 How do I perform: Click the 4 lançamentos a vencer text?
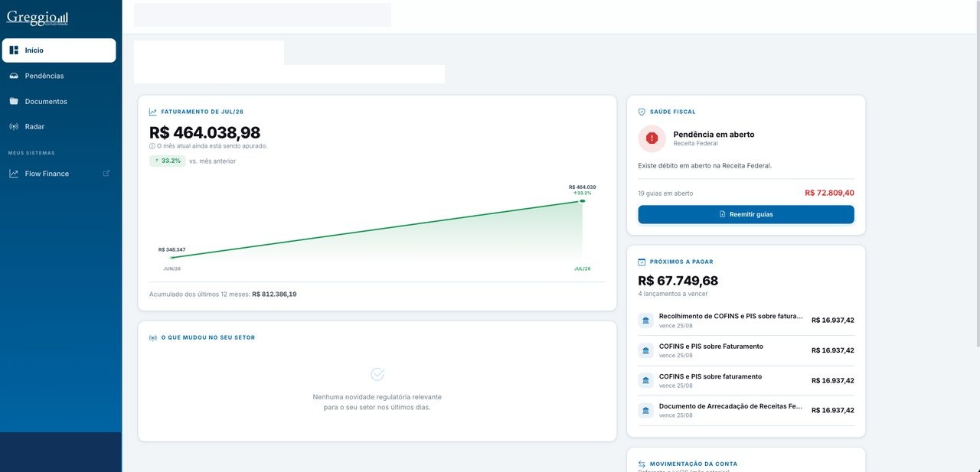click(673, 294)
